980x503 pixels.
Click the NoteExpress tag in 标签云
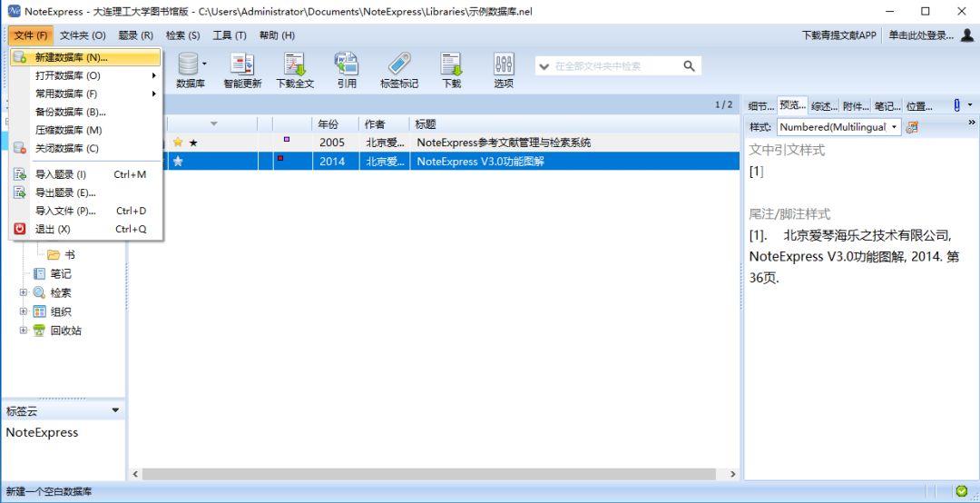point(42,432)
